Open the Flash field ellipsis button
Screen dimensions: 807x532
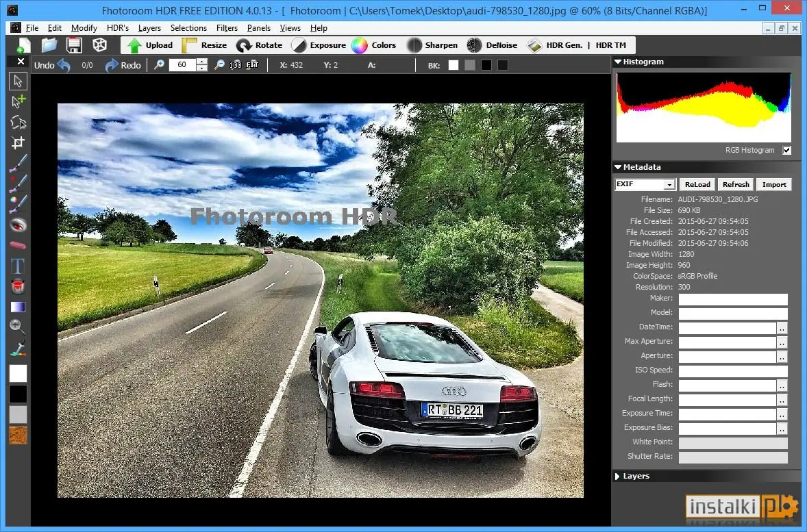[x=782, y=385]
